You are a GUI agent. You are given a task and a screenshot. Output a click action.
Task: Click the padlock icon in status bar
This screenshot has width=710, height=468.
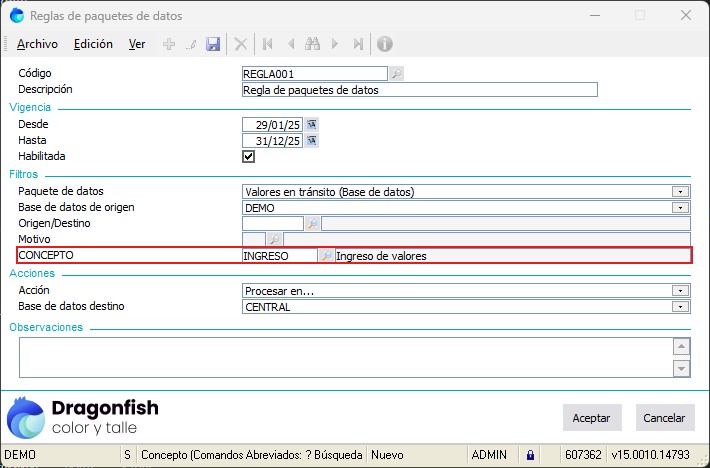tap(530, 454)
